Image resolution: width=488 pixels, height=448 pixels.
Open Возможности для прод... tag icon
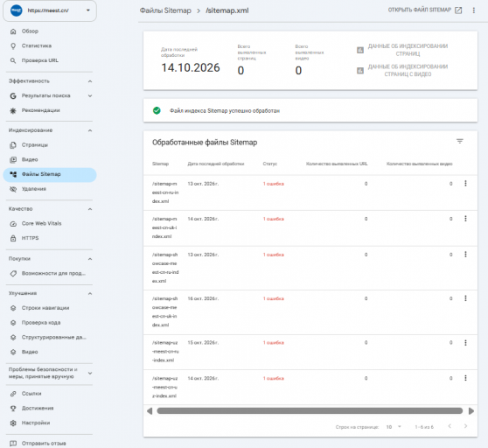pos(13,273)
